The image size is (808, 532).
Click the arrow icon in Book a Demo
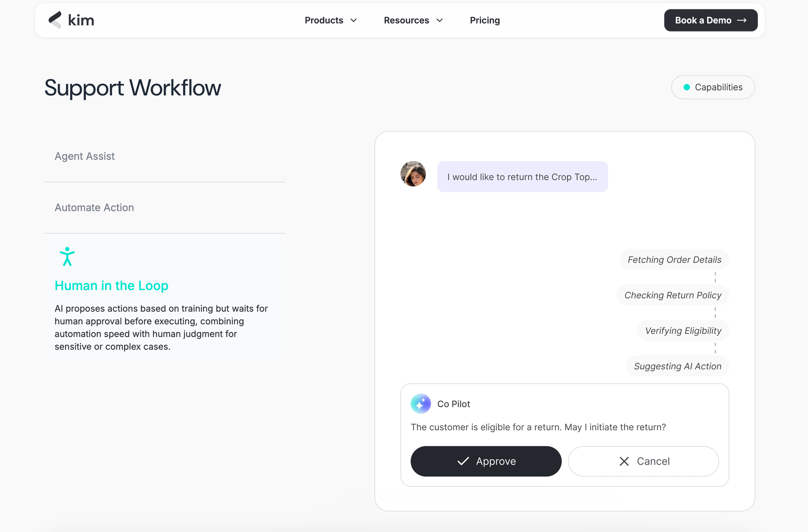[742, 20]
